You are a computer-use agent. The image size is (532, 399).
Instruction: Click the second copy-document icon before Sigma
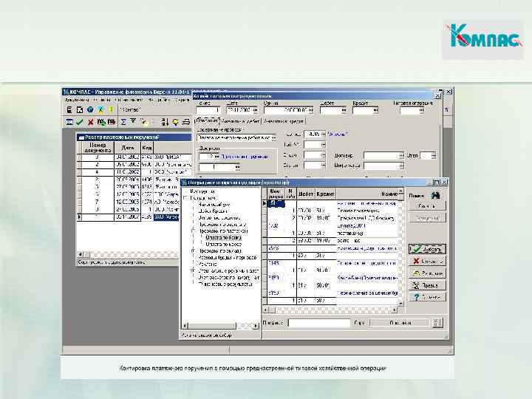(x=112, y=122)
